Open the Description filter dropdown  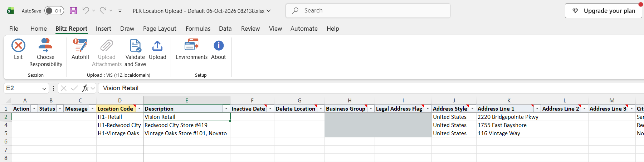pyautogui.click(x=226, y=108)
